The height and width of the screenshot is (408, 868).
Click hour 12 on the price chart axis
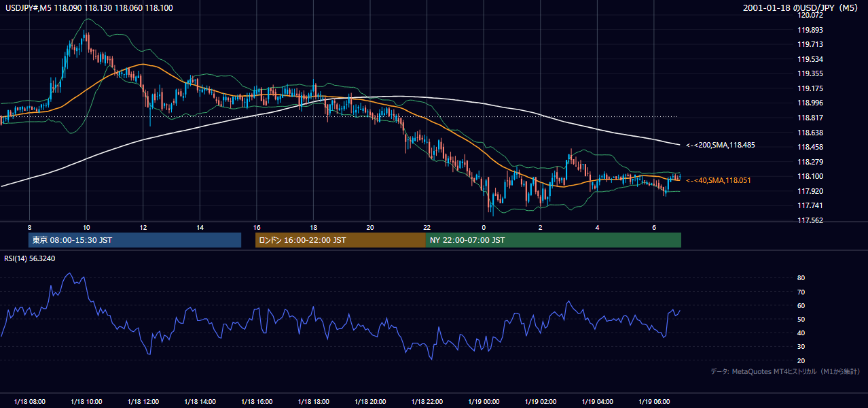pyautogui.click(x=143, y=227)
